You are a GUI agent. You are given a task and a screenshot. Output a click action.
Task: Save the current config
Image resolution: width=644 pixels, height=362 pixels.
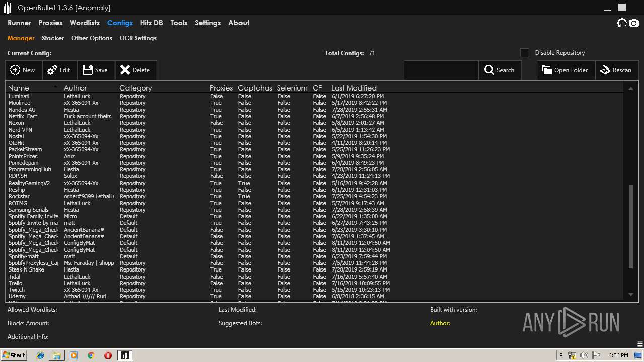[96, 70]
